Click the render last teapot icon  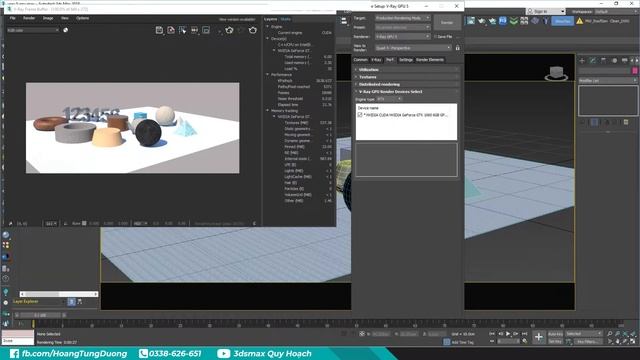point(253,30)
